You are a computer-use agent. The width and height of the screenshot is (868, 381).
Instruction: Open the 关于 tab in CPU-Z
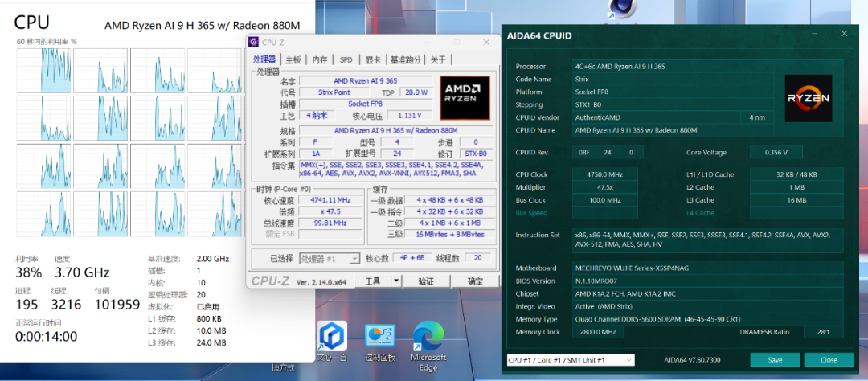click(x=438, y=60)
